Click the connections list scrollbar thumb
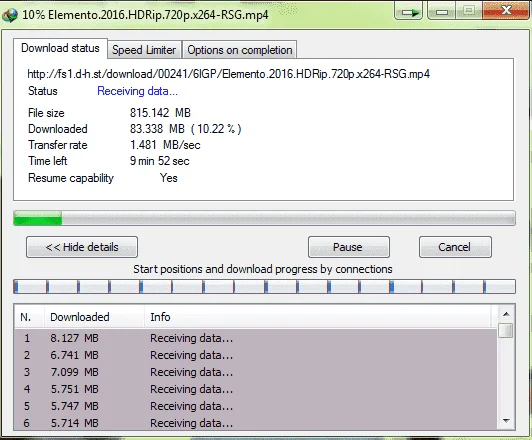This screenshot has width=532, height=440. [x=506, y=330]
